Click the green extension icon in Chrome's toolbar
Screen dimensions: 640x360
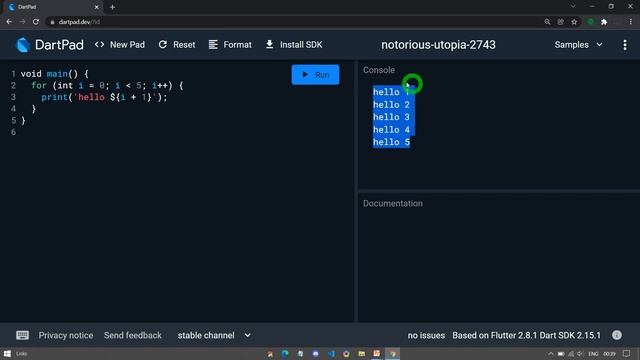click(590, 22)
